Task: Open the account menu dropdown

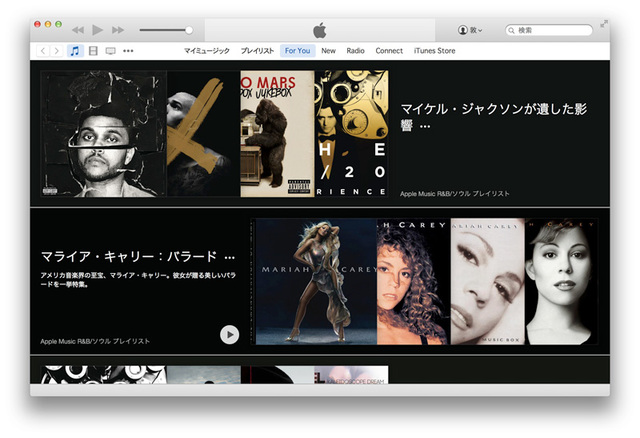Action: (470, 30)
